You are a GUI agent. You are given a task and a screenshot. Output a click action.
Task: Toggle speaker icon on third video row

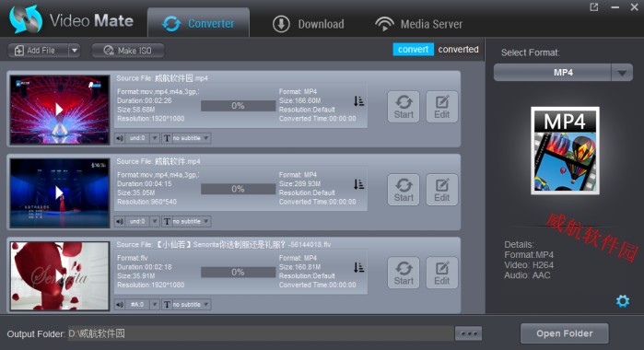(120, 305)
